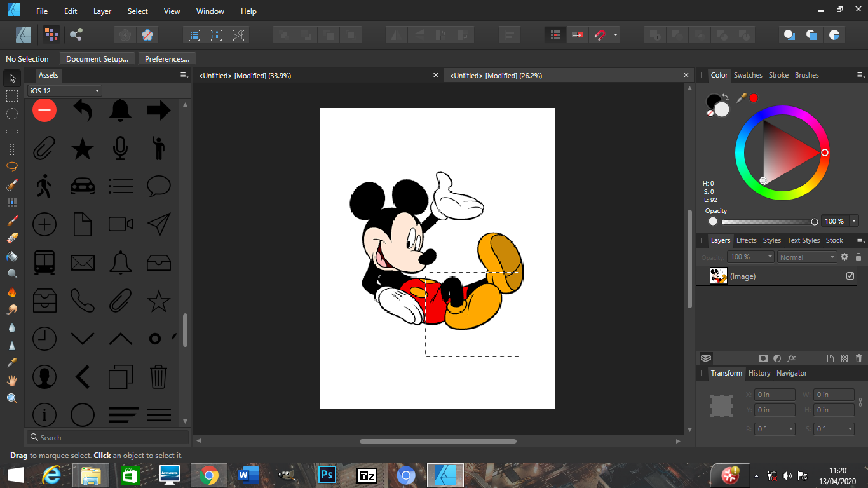Switch to the Effects tab

pos(746,240)
